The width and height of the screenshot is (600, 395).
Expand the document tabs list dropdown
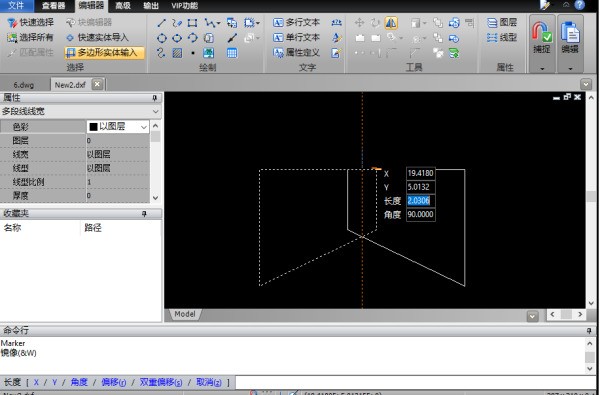pyautogui.click(x=585, y=84)
